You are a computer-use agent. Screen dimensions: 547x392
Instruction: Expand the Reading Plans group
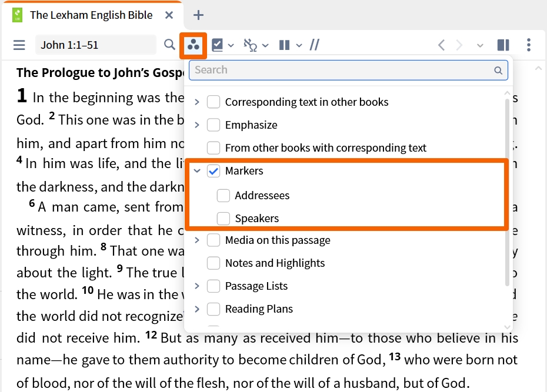click(x=197, y=309)
